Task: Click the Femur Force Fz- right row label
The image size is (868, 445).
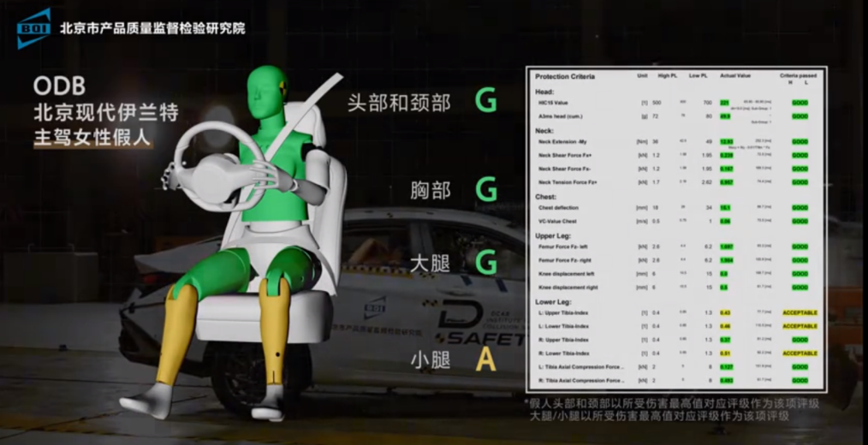Action: pos(565,260)
